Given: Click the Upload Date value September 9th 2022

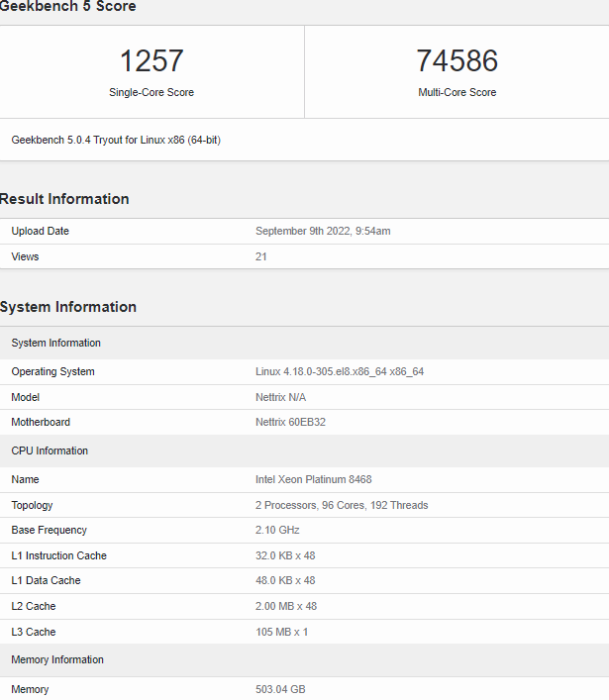Looking at the screenshot, I should (323, 231).
